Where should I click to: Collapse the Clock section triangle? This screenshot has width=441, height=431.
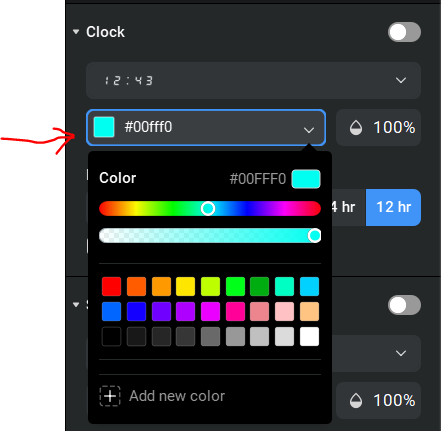(x=76, y=32)
